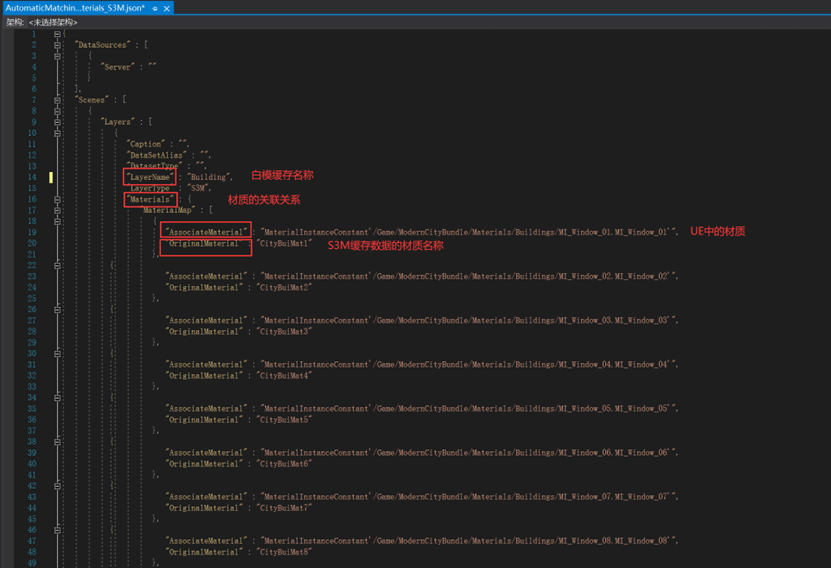
Task: Collapse the MaterialMap array fold on line 17
Action: (x=57, y=210)
